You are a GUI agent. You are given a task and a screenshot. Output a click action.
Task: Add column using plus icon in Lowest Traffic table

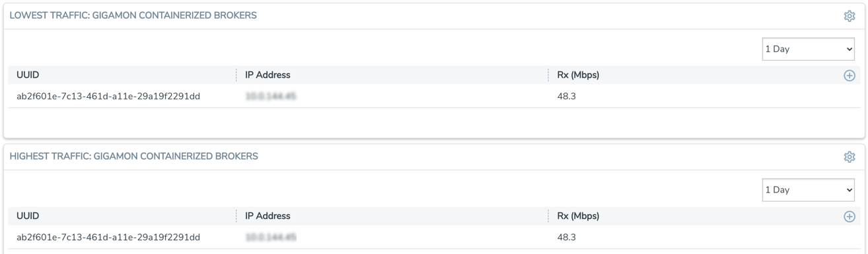(850, 75)
